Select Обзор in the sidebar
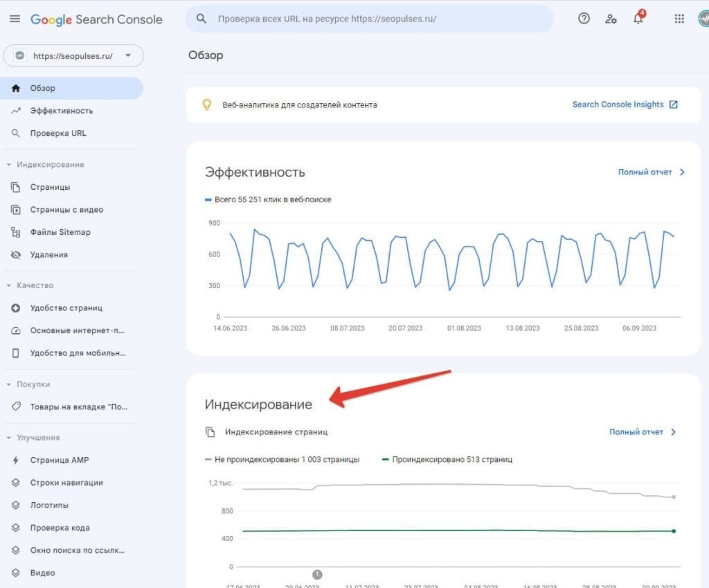Image resolution: width=709 pixels, height=588 pixels. [x=72, y=88]
